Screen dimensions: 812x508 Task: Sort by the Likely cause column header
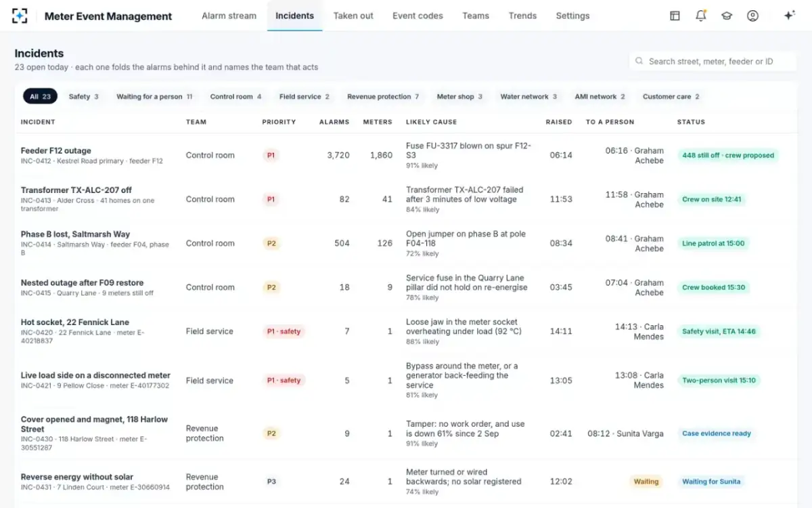[431, 122]
